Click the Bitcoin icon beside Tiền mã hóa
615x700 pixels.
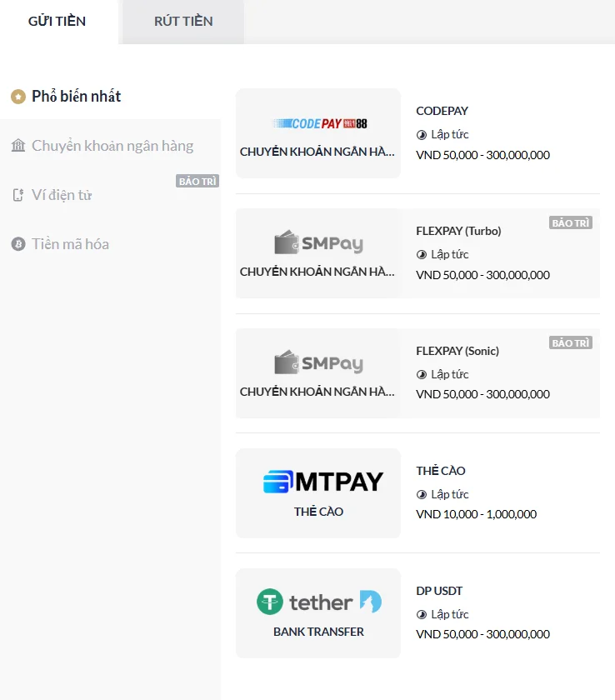(x=18, y=244)
